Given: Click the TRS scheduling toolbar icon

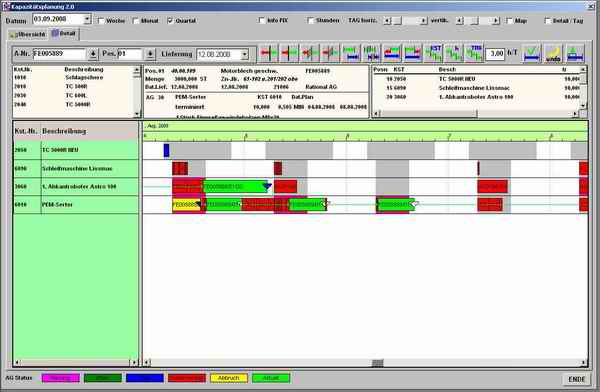Looking at the screenshot, I should click(474, 54).
